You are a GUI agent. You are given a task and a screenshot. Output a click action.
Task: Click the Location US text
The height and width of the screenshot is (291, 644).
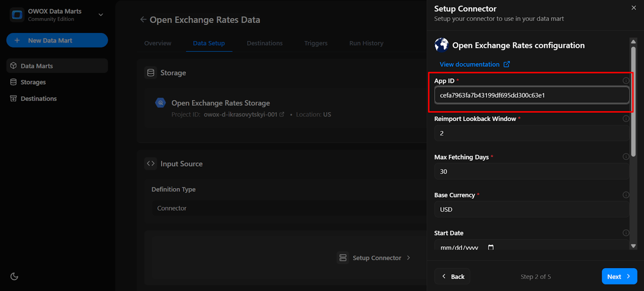point(314,114)
